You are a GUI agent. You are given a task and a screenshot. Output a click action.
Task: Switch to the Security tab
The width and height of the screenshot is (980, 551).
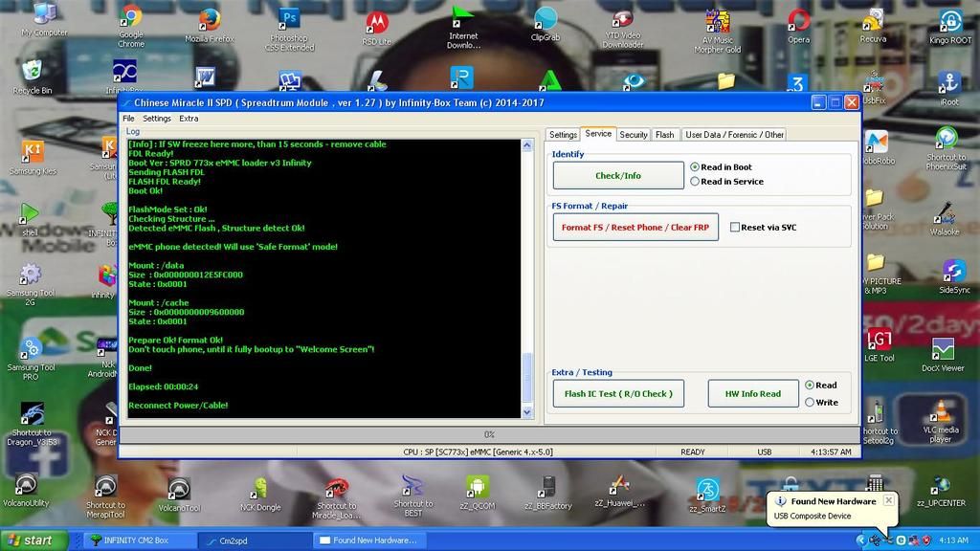[634, 134]
